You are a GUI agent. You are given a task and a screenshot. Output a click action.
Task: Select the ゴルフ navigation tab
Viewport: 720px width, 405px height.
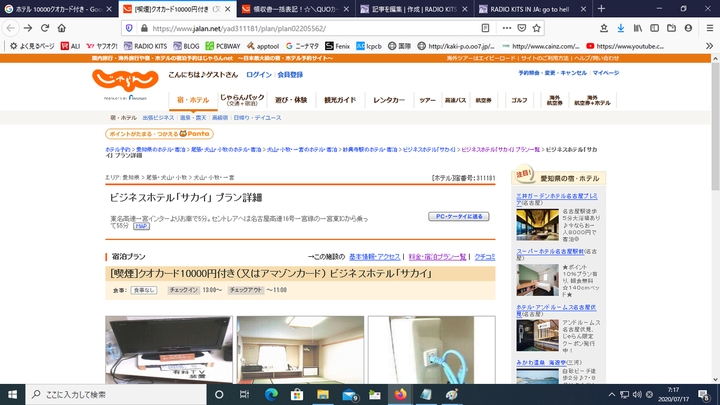pyautogui.click(x=519, y=100)
